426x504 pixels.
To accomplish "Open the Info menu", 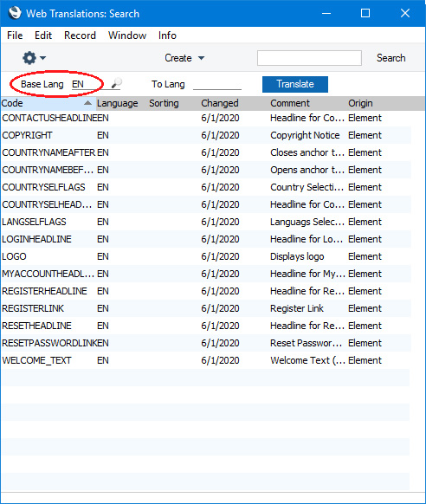I will click(167, 36).
